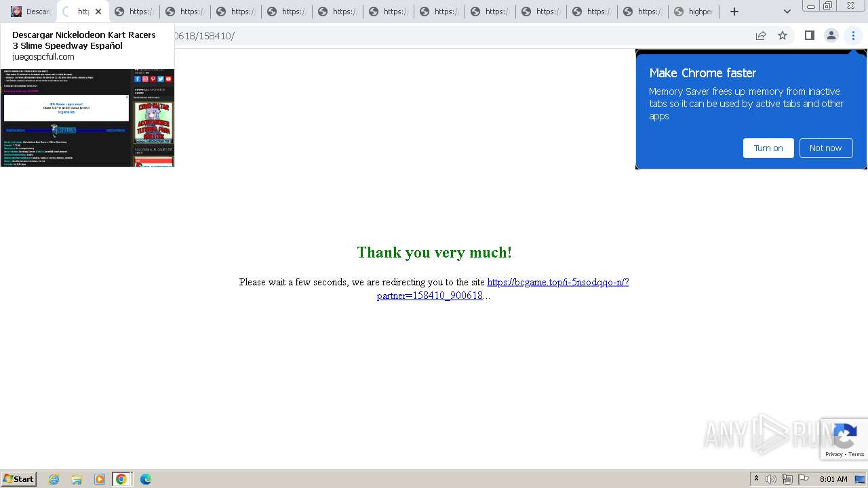Click the show desktop icon
This screenshot has height=488, width=868.
tap(860, 479)
